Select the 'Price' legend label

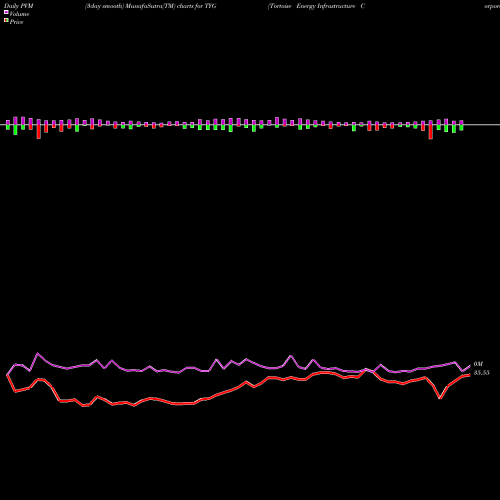pyautogui.click(x=16, y=22)
